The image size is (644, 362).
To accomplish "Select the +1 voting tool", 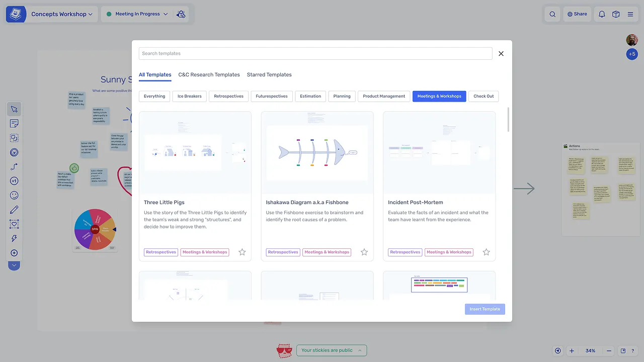I will 14,181.
